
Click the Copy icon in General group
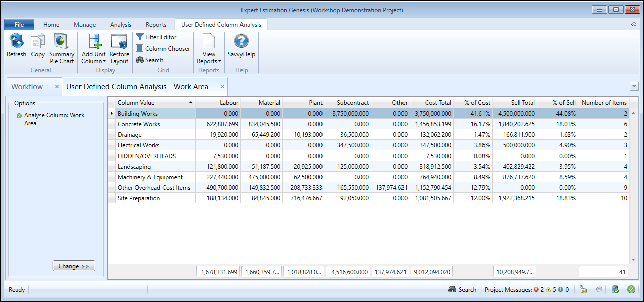coord(38,41)
